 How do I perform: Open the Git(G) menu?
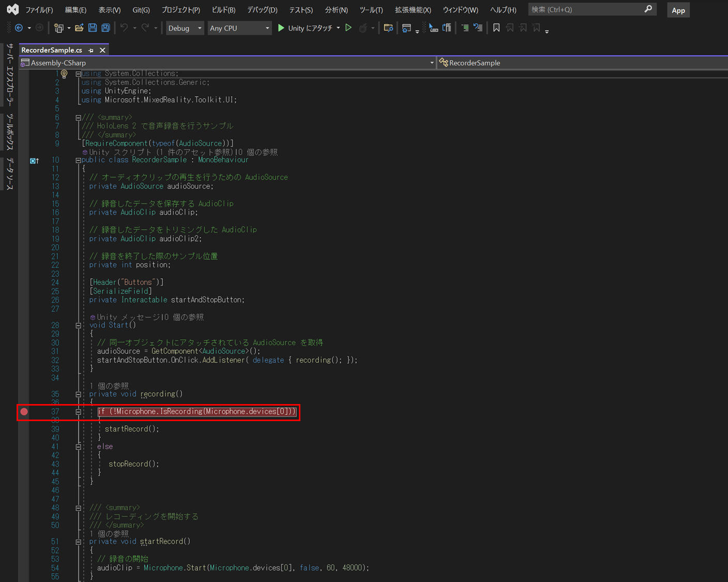[x=141, y=10]
